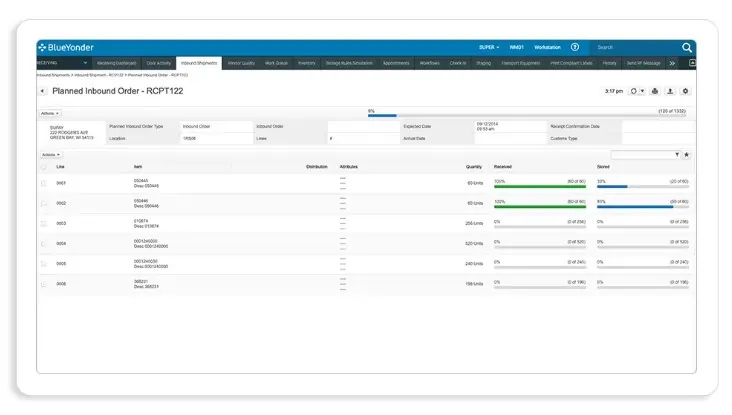Go back with the arrow beside Planned Inbound Order
The height and width of the screenshot is (415, 732).
[42, 91]
